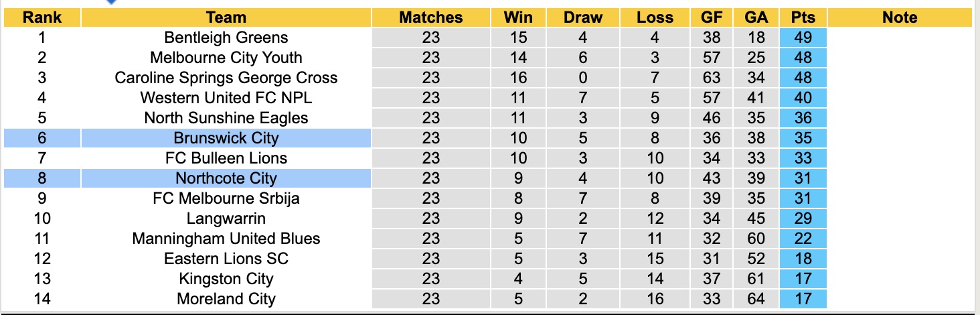
Task: Click Bentleigh Greens' 49 points cell
Action: 803,38
